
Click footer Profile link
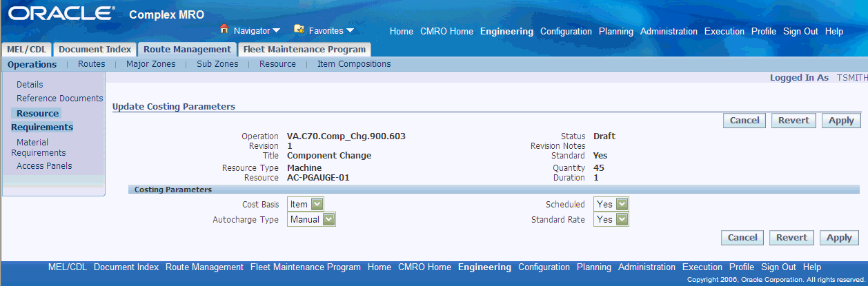[x=742, y=267]
